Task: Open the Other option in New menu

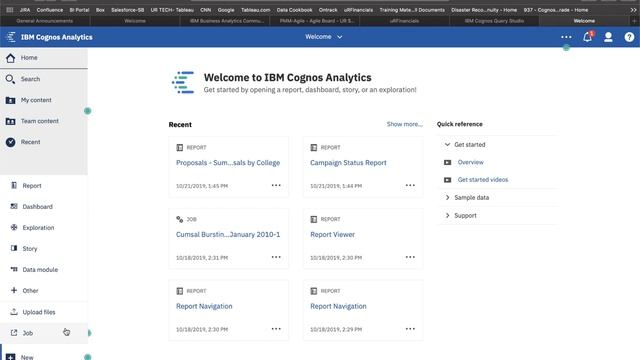Action: click(x=44, y=291)
